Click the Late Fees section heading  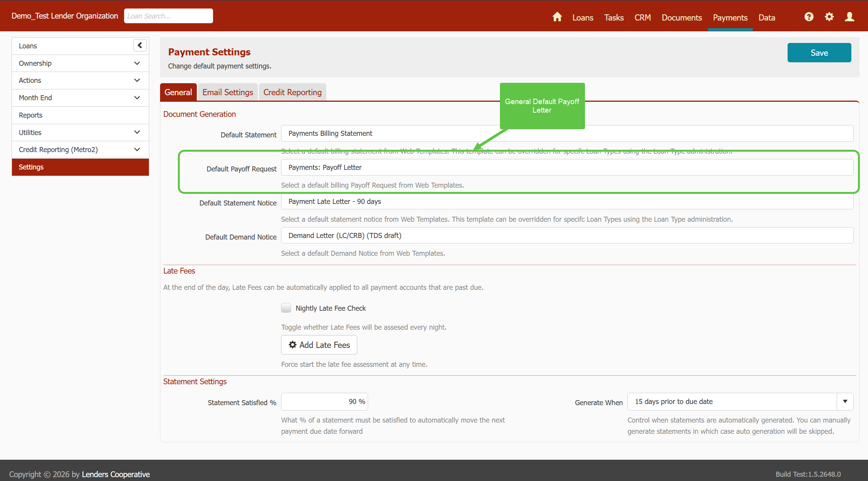179,271
